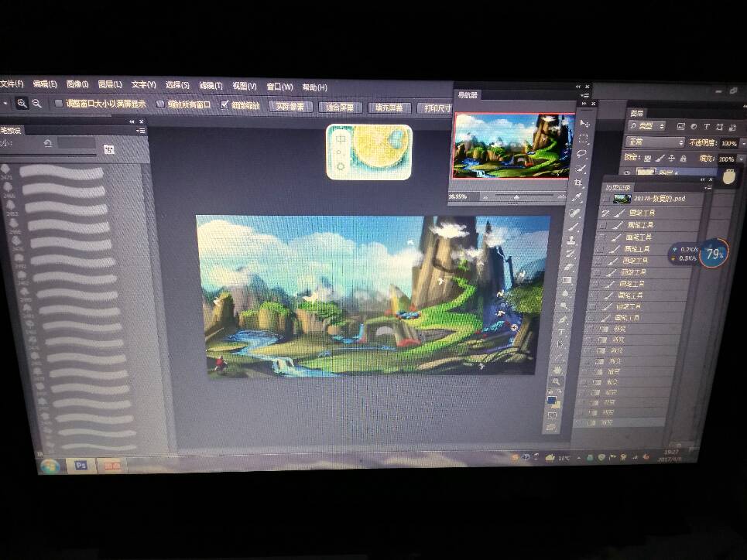This screenshot has width=747, height=560.
Task: Open the 填充 fill slider arrow
Action: [741, 159]
